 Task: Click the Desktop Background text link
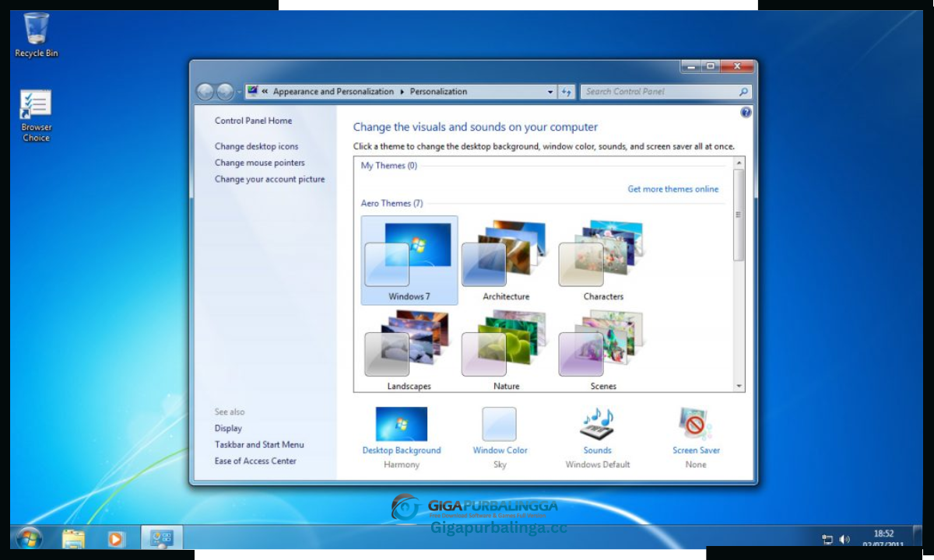(x=402, y=450)
